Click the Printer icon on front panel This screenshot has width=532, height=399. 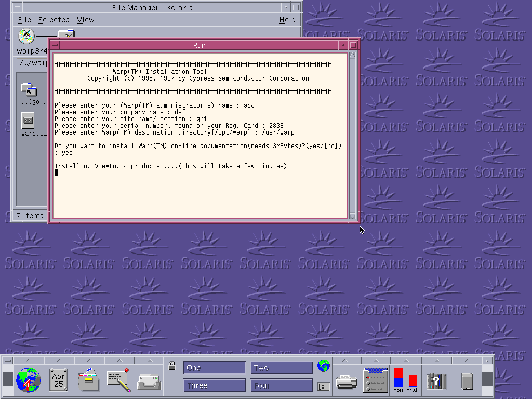point(347,382)
